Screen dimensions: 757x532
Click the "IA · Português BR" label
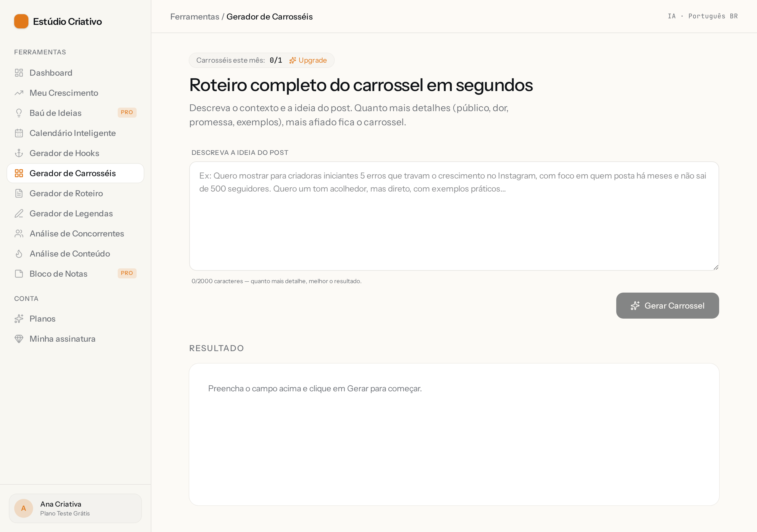tap(703, 16)
